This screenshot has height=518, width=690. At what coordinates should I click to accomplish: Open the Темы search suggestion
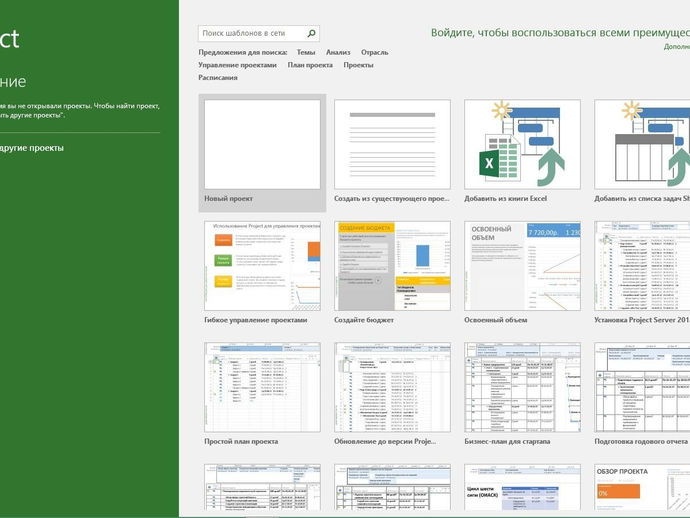tap(306, 52)
